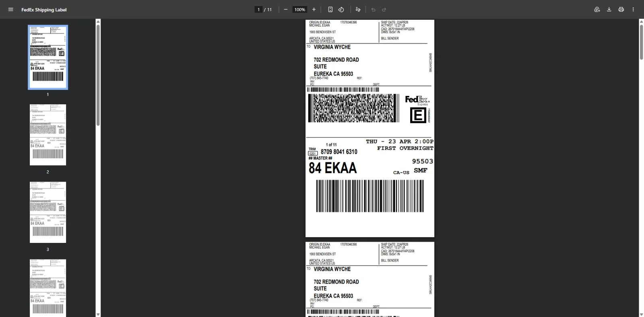Image resolution: width=644 pixels, height=317 pixels.
Task: Click the thumbnail panel scroll down arrow
Action: pyautogui.click(x=98, y=314)
